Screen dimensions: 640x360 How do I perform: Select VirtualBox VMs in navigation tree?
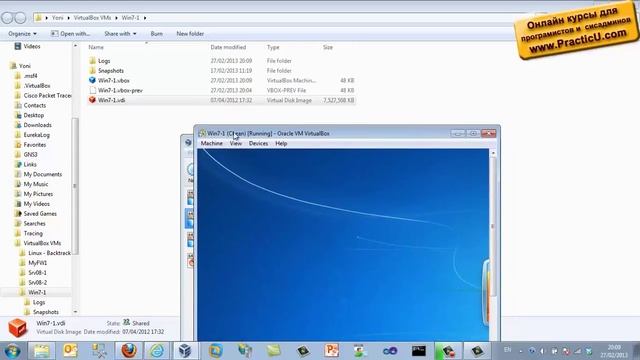click(x=42, y=243)
